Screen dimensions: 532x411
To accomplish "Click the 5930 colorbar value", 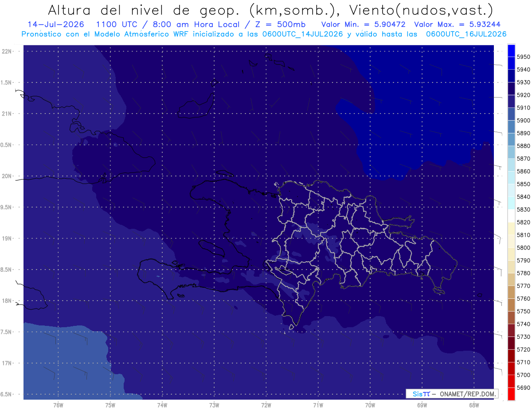I will 524,82.
